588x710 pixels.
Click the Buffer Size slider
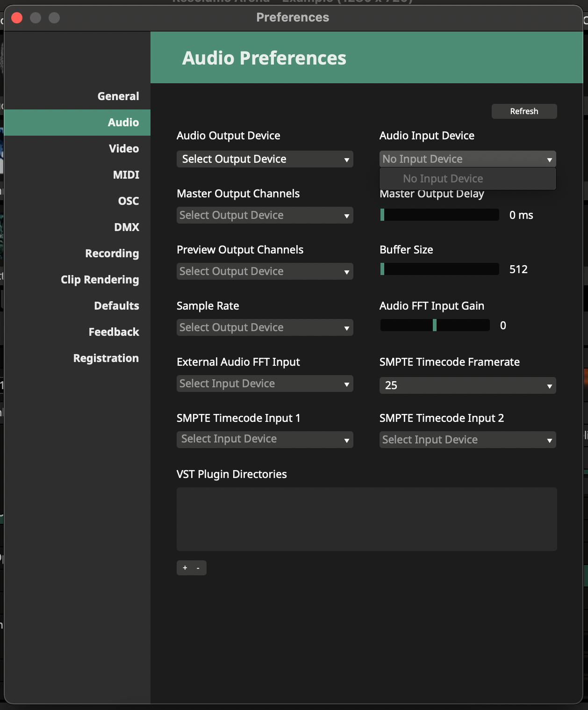(x=439, y=269)
